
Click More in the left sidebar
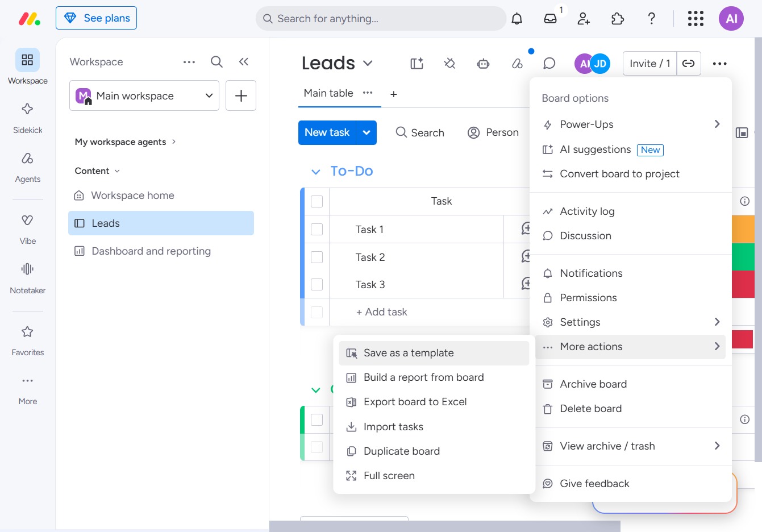pos(27,390)
